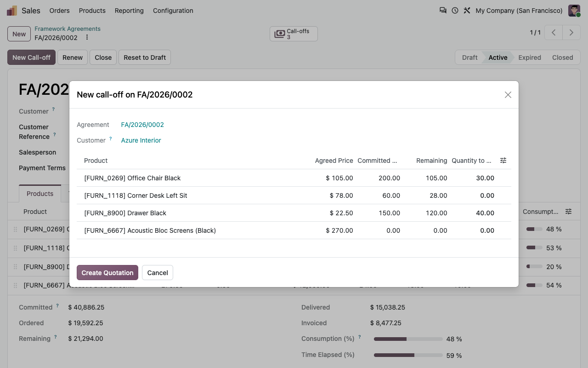Image resolution: width=588 pixels, height=368 pixels.
Task: Open the Call-offs smart button
Action: click(x=294, y=34)
